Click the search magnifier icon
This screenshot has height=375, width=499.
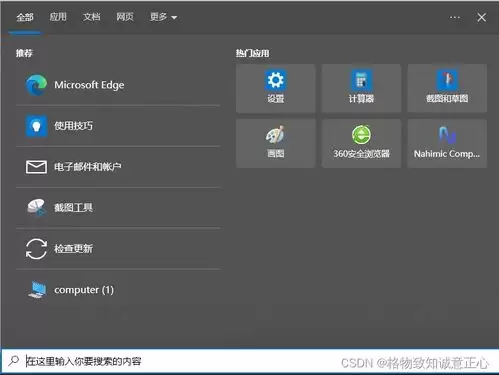click(14, 361)
